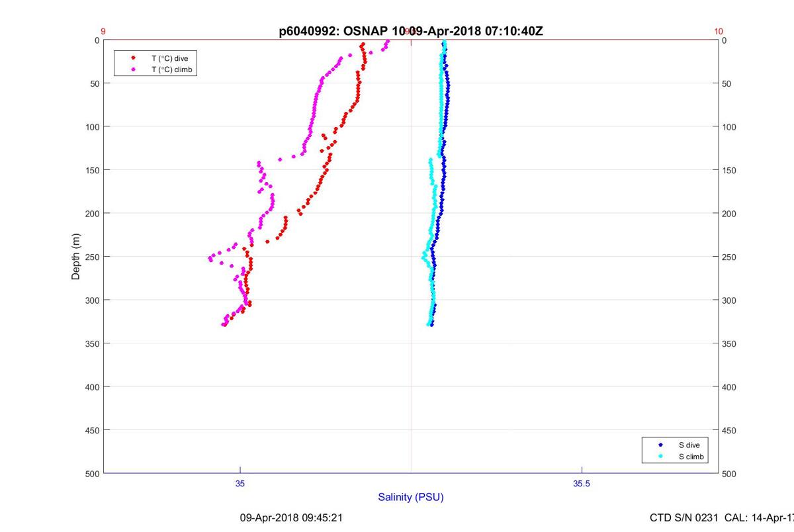Click the red '9' temperature tick label
This screenshot has height=532, width=794.
coord(103,31)
